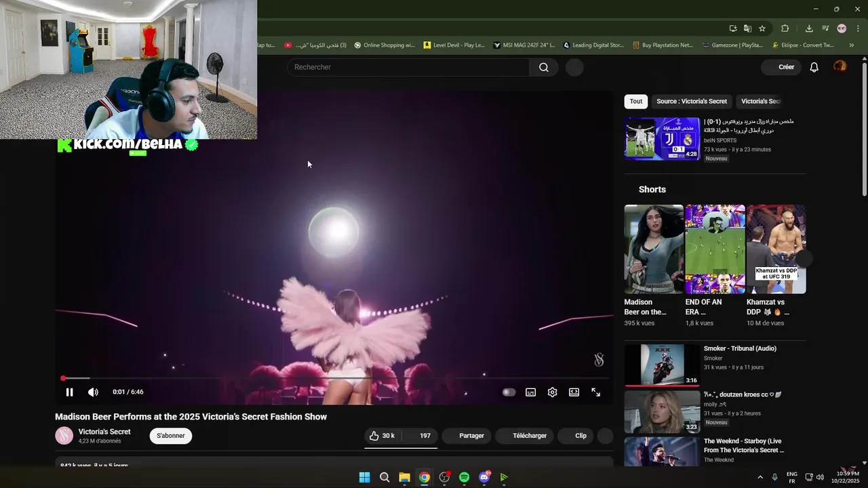Image resolution: width=868 pixels, height=488 pixels.
Task: Open the beIN SPORTS match summary thumbnail
Action: pos(662,138)
